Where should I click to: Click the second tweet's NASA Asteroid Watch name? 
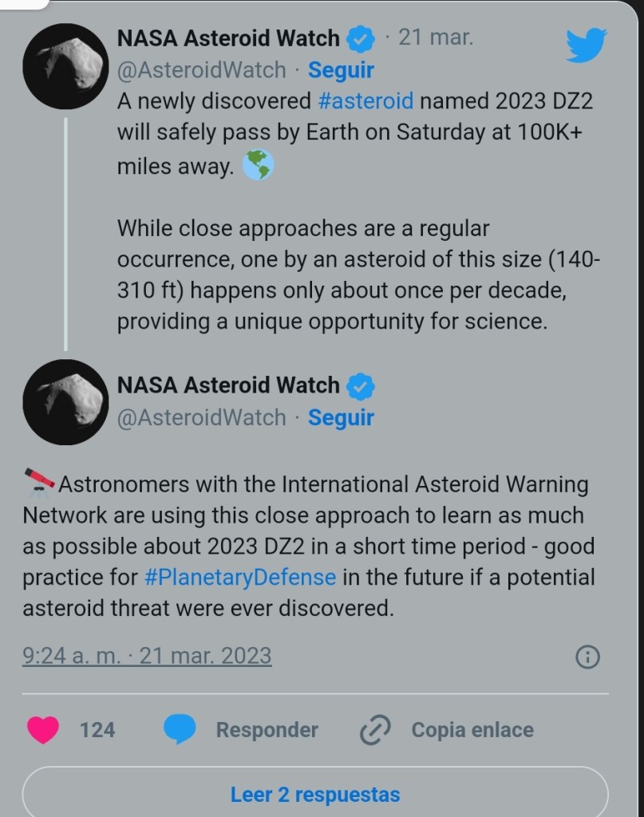pyautogui.click(x=228, y=385)
